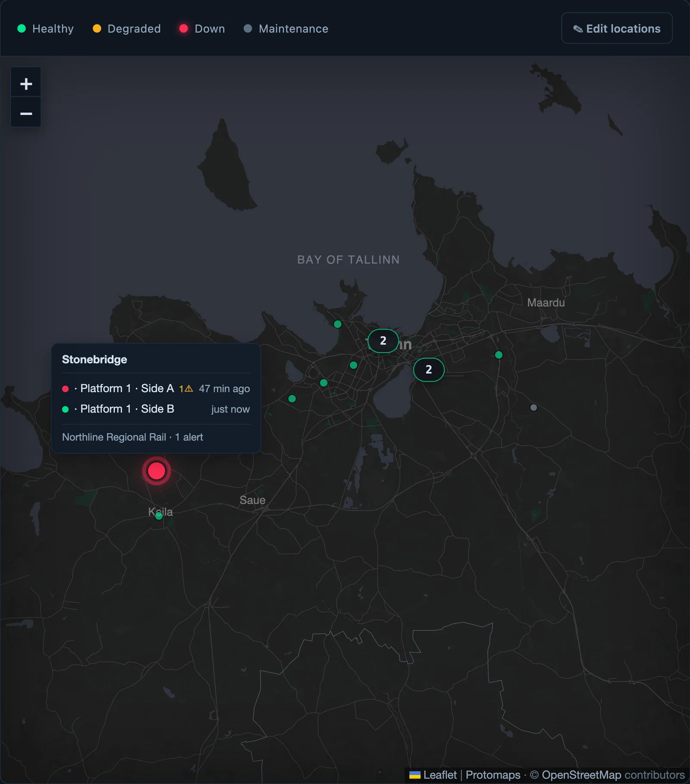Click the green marker at Keila
The width and height of the screenshot is (690, 784).
pos(159,516)
